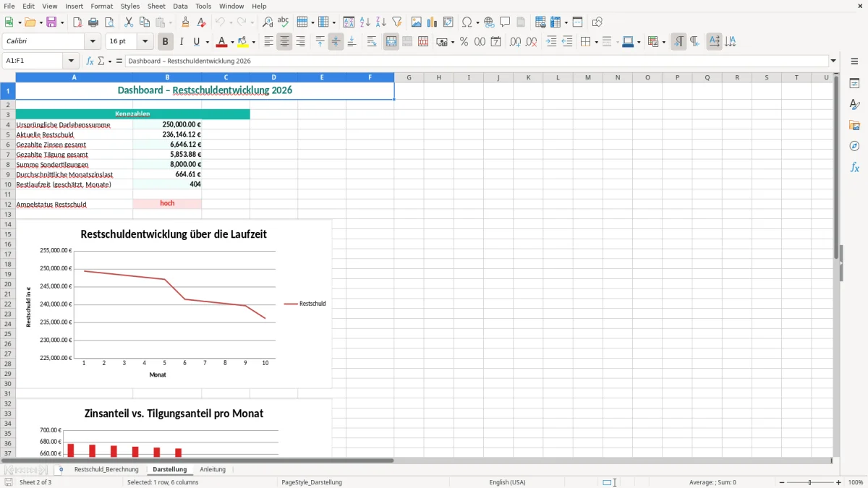
Task: Run the spelling check
Action: tap(284, 22)
